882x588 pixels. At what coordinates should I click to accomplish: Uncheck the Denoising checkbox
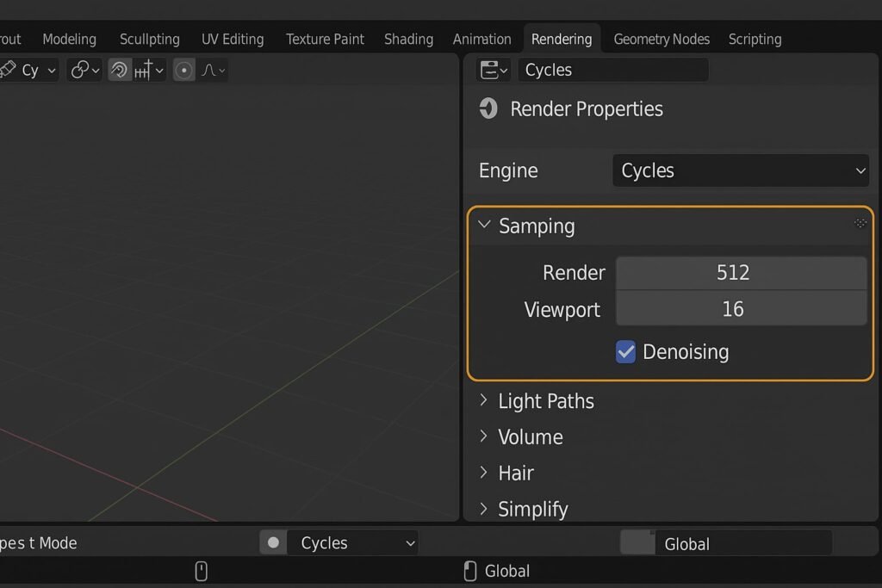(x=625, y=352)
